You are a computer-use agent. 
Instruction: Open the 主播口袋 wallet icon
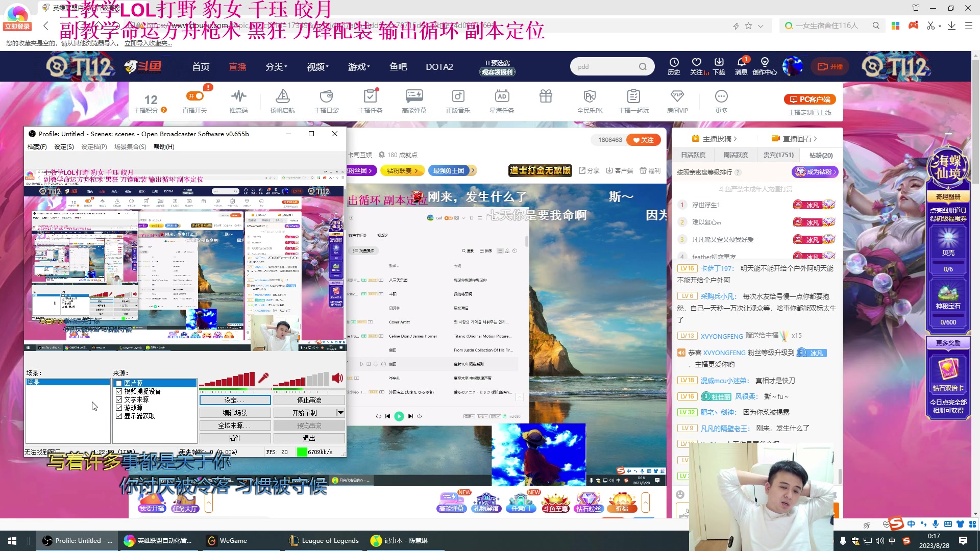point(326,101)
